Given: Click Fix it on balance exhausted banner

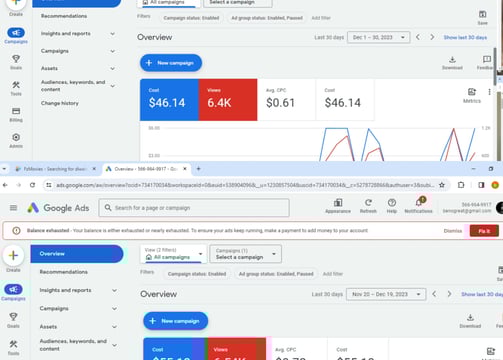Looking at the screenshot, I should 484,231.
